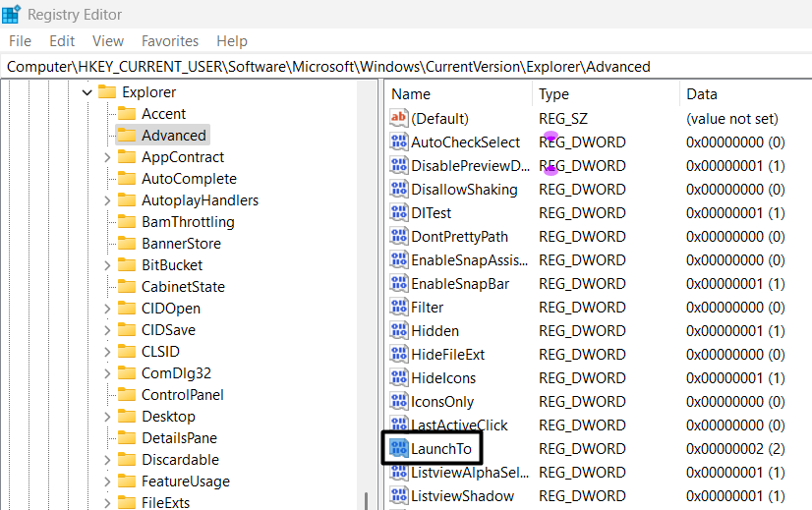Click the registry path address bar
Screen dimensions: 812x510
[393, 67]
